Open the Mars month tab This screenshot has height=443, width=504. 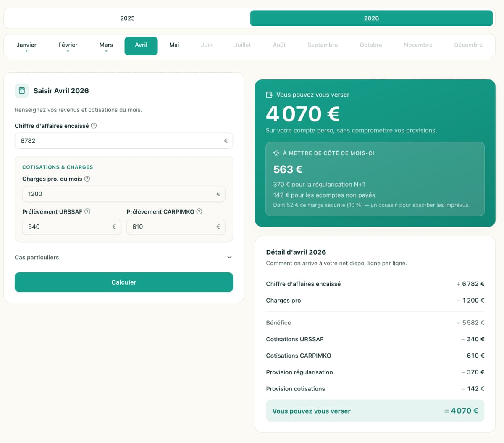point(106,46)
